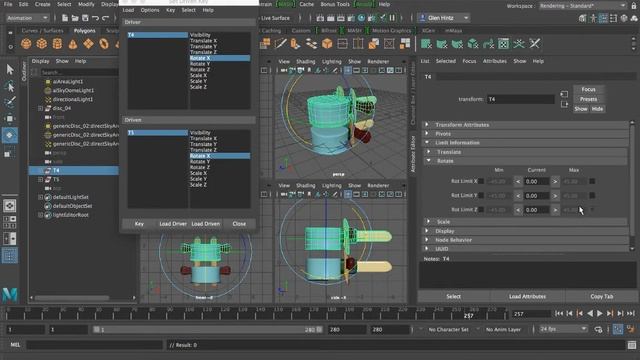The height and width of the screenshot is (360, 640).
Task: Click frame 257 marker on time slider
Action: [x=469, y=316]
